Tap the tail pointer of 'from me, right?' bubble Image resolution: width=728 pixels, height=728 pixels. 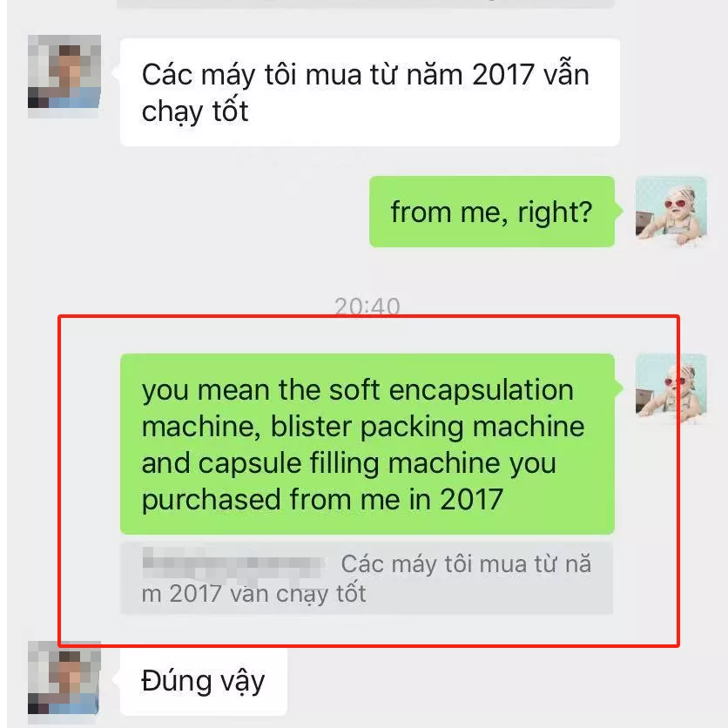(618, 210)
